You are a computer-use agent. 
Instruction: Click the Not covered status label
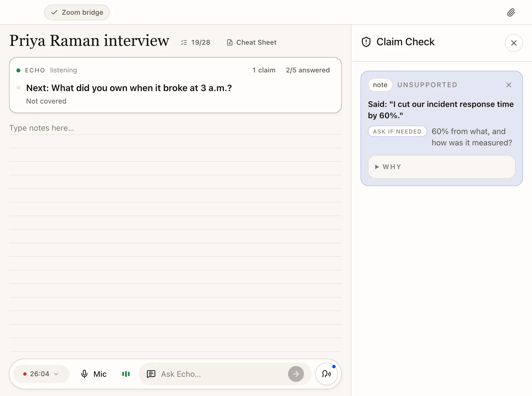click(46, 101)
